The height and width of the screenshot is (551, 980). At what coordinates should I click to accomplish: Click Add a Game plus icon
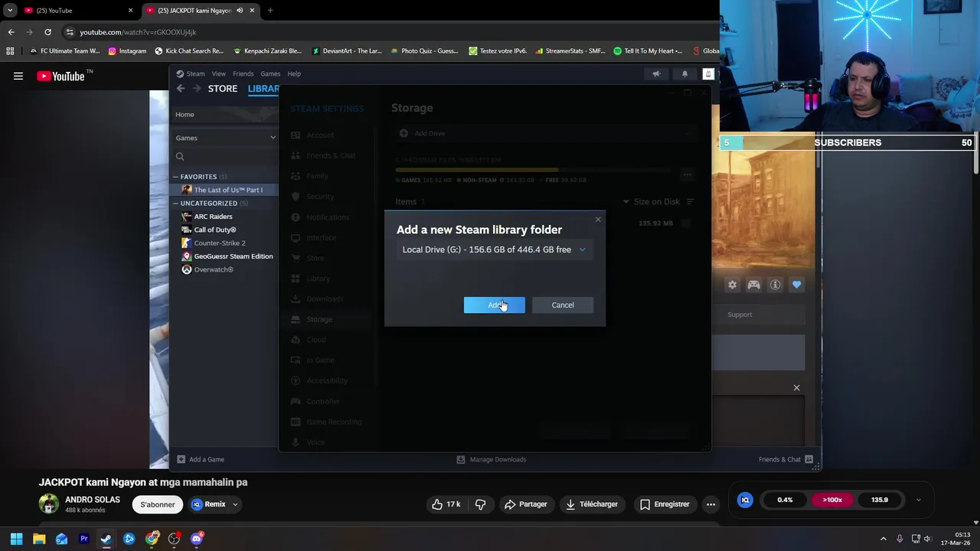(x=181, y=459)
